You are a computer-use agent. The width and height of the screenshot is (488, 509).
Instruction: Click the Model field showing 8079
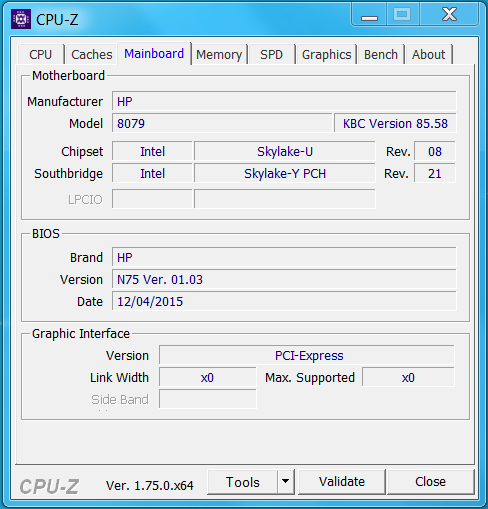tap(222, 123)
